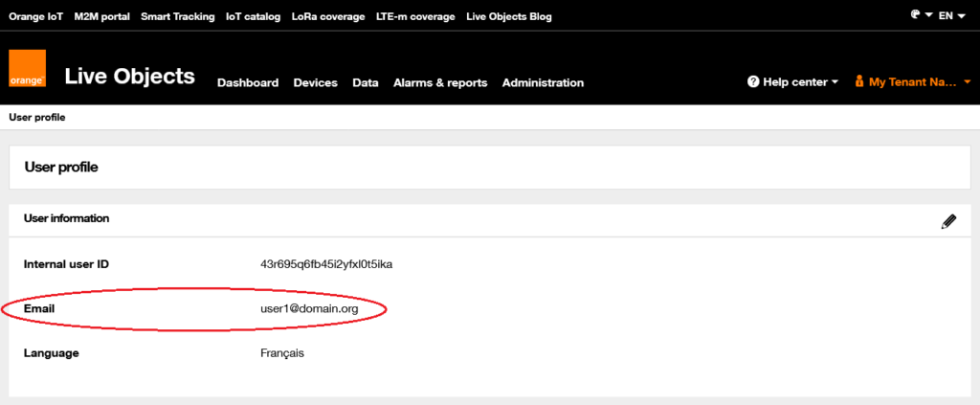Click the User profile page heading
This screenshot has height=405, width=980.
[x=61, y=168]
